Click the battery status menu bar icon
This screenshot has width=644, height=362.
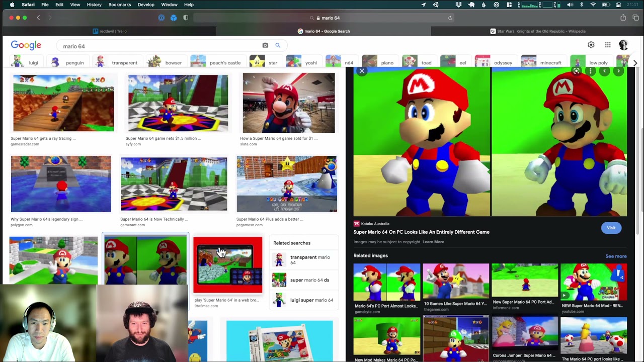click(x=606, y=5)
